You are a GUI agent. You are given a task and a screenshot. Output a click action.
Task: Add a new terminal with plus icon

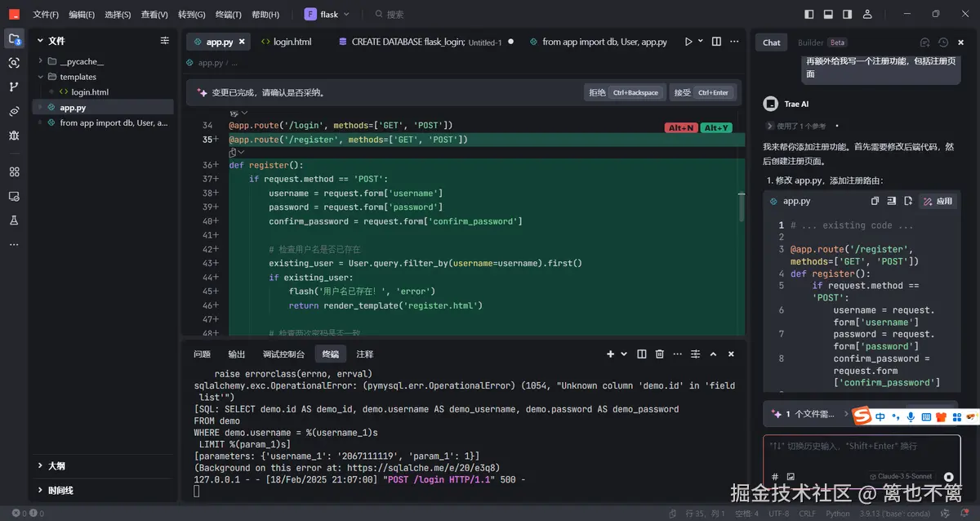pyautogui.click(x=610, y=354)
